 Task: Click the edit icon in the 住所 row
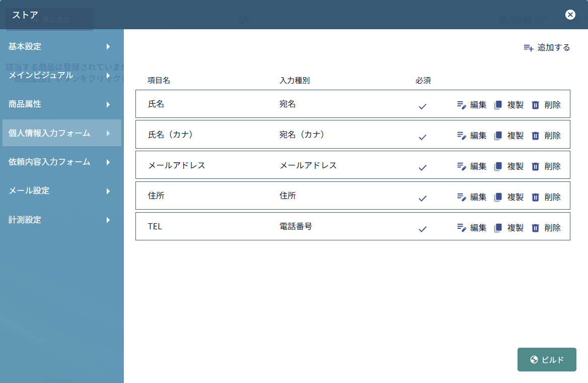[462, 198]
